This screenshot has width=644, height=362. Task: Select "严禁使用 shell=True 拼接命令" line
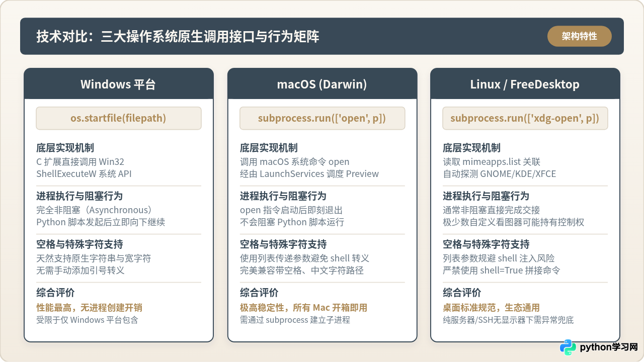502,270
